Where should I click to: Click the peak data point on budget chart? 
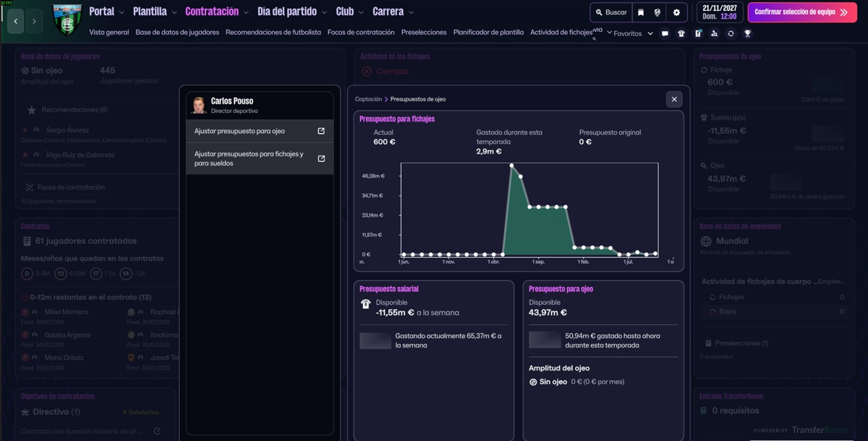click(511, 165)
